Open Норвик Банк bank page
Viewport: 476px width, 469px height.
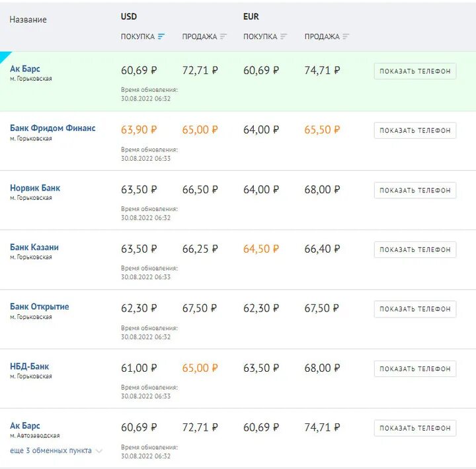click(x=35, y=188)
